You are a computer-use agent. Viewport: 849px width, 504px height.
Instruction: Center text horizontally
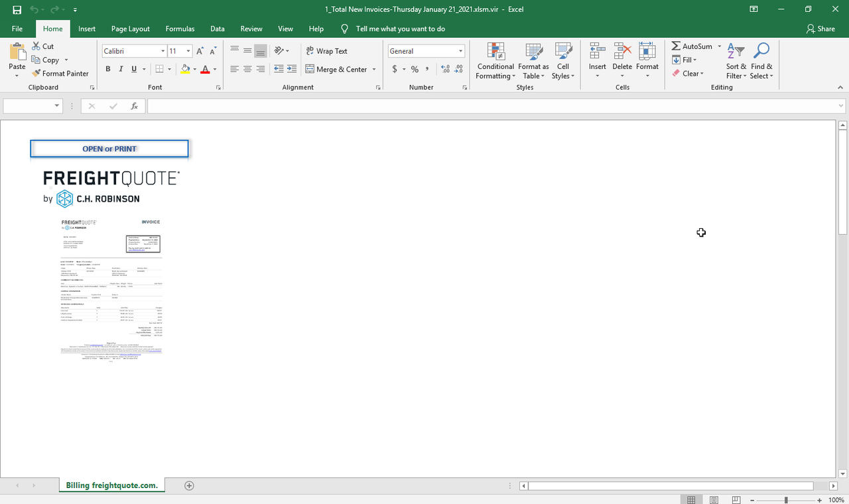tap(247, 69)
